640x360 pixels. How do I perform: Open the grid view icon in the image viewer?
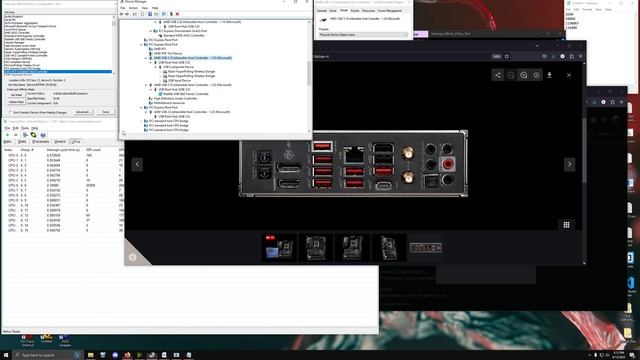click(x=567, y=225)
